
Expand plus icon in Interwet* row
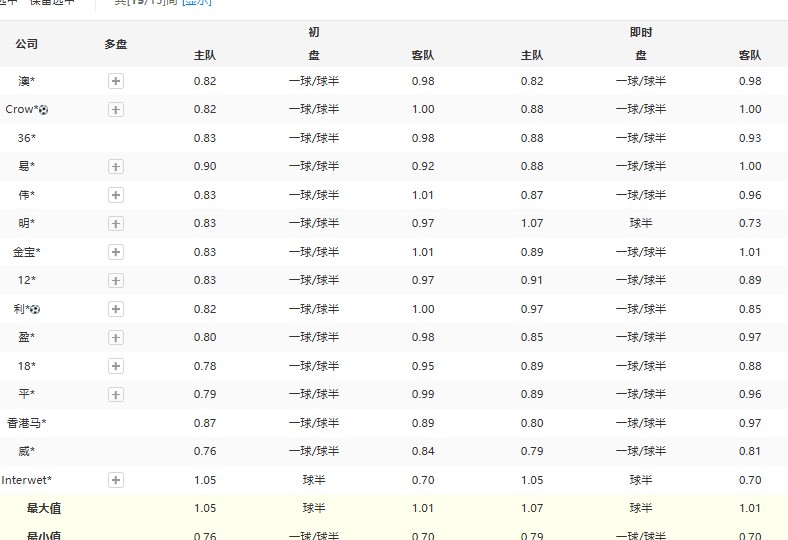coord(116,480)
